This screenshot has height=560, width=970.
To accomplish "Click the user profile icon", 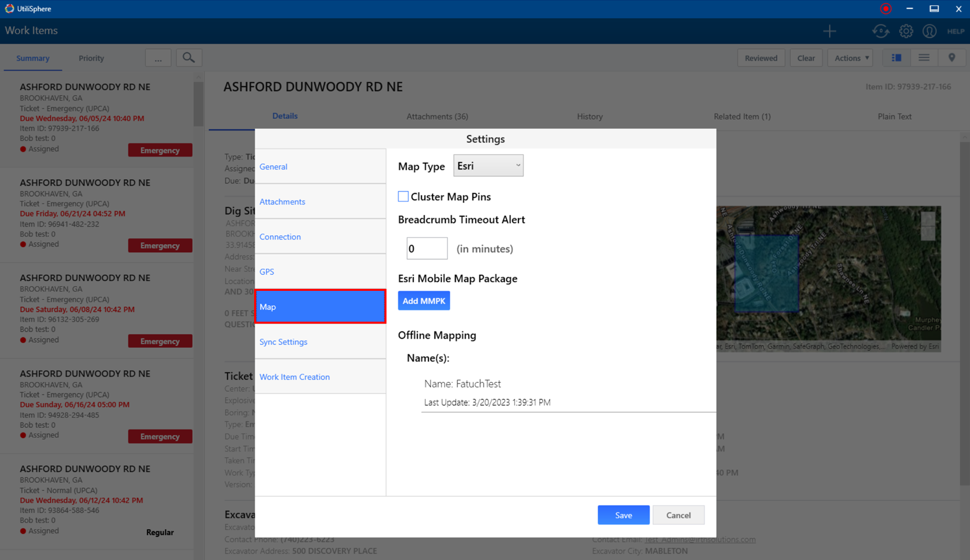I will pos(929,31).
